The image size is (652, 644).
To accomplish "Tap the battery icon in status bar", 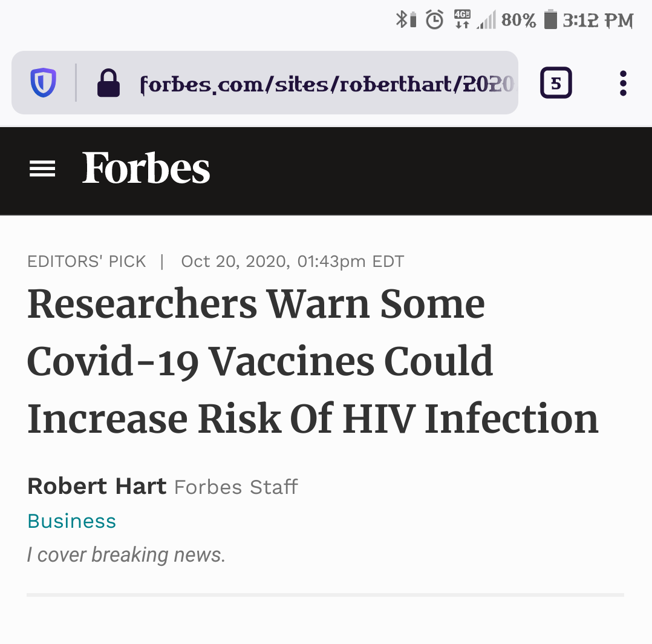I will [550, 20].
